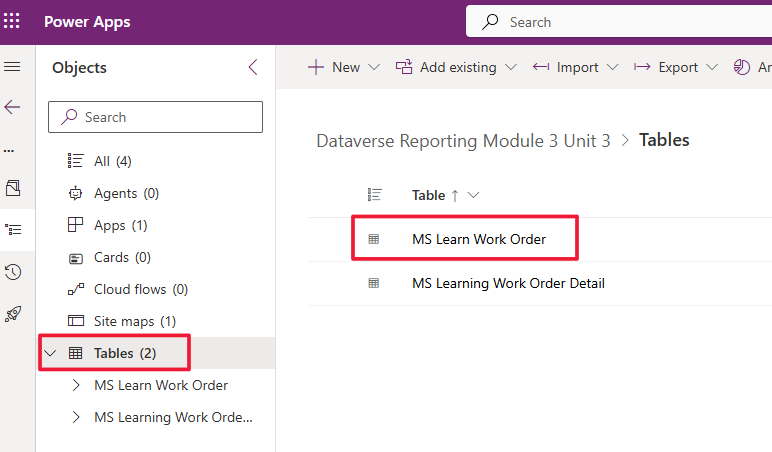Click the magnifier in Objects search box
This screenshot has height=452, width=772.
(69, 117)
